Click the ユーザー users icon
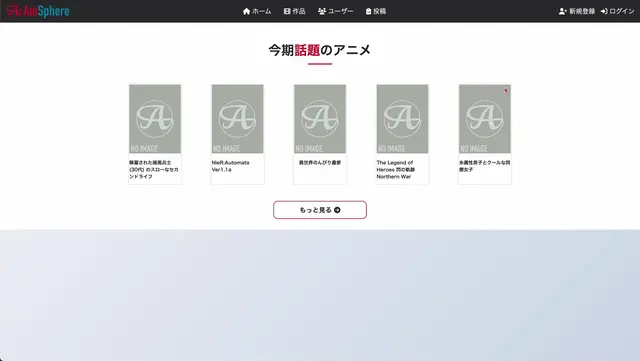This screenshot has width=640, height=361. [x=322, y=11]
